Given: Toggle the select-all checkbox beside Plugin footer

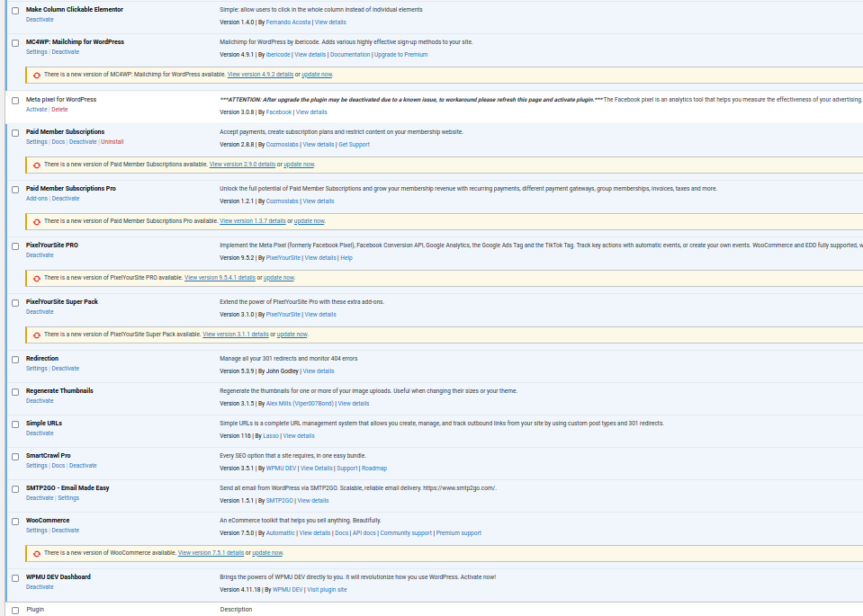Looking at the screenshot, I should (15, 611).
